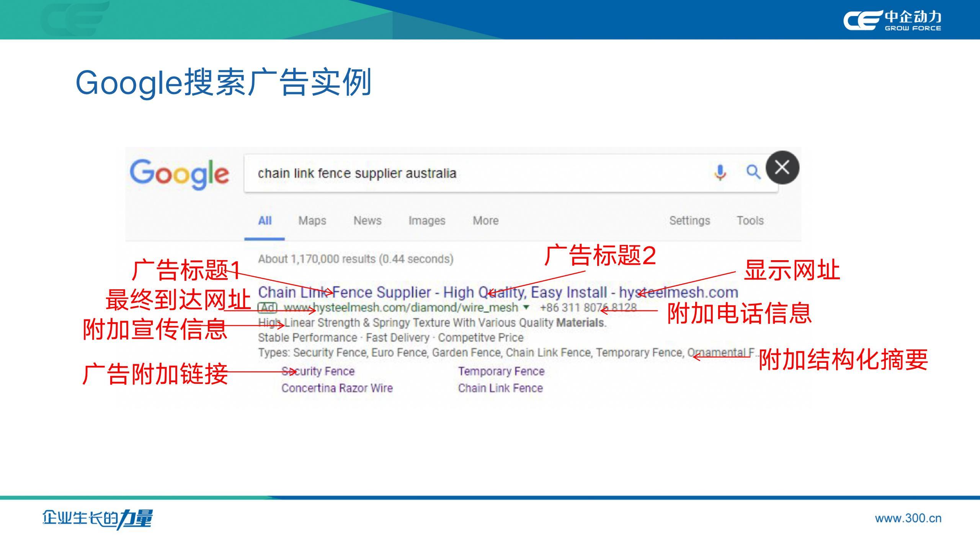The height and width of the screenshot is (551, 980).
Task: Select the All results tab
Action: (265, 221)
